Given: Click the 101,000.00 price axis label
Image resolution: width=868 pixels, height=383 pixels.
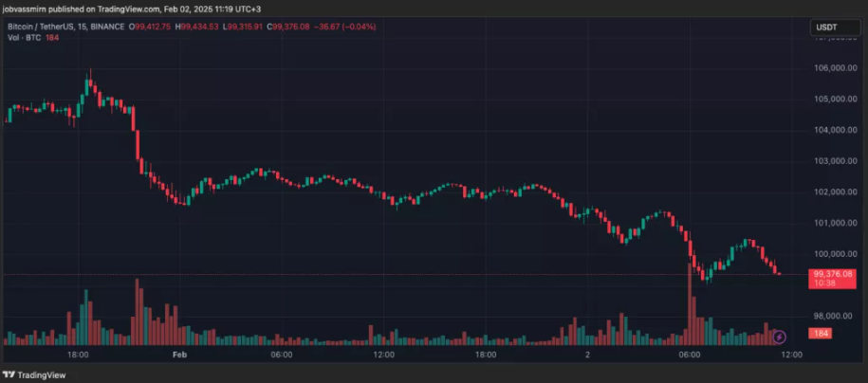Looking at the screenshot, I should pos(835,223).
